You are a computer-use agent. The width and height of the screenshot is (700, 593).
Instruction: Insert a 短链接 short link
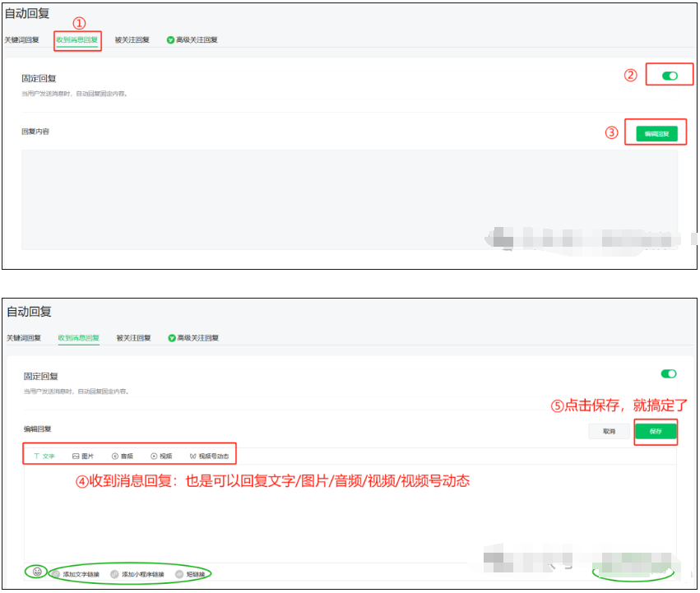coord(190,574)
